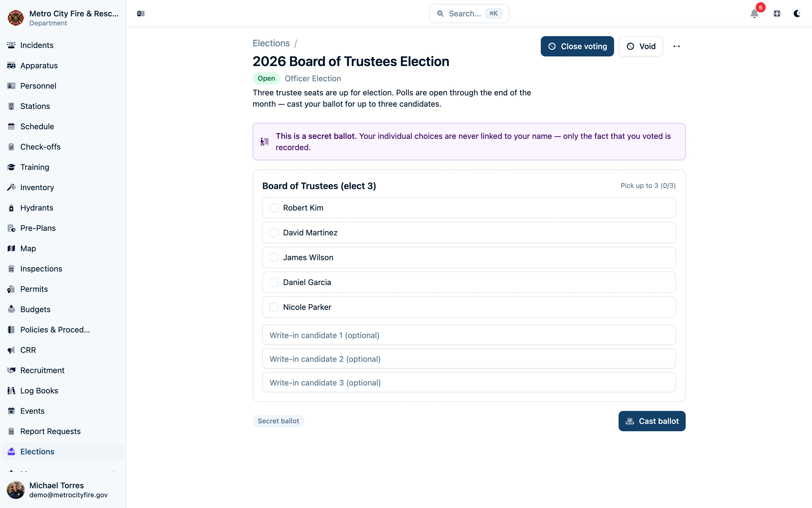The height and width of the screenshot is (508, 812).
Task: Open the three-dot more actions menu
Action: [x=676, y=46]
